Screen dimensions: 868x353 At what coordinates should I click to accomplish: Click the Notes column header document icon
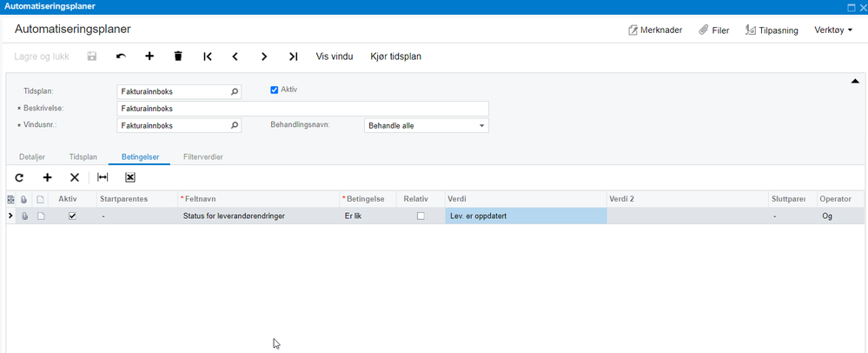[x=41, y=199]
